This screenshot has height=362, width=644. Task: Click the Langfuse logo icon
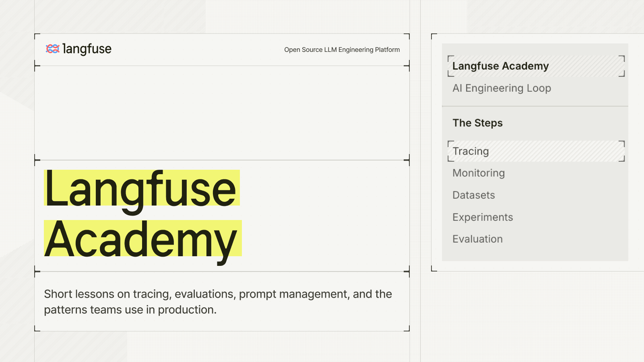point(53,49)
